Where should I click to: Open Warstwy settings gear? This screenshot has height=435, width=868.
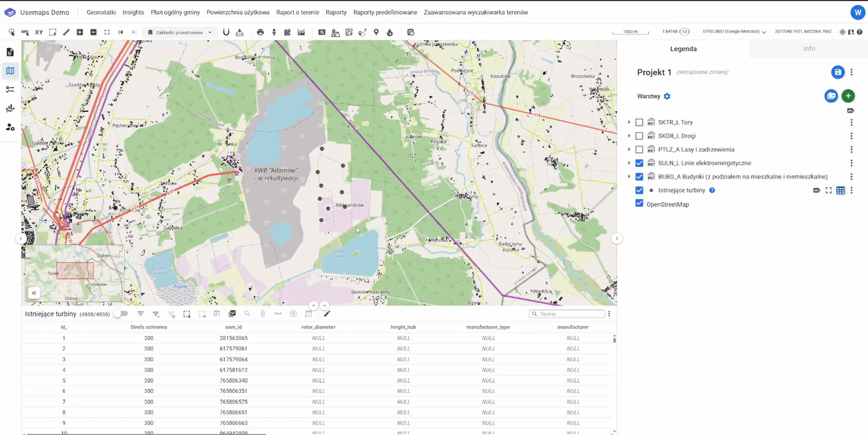tap(667, 96)
